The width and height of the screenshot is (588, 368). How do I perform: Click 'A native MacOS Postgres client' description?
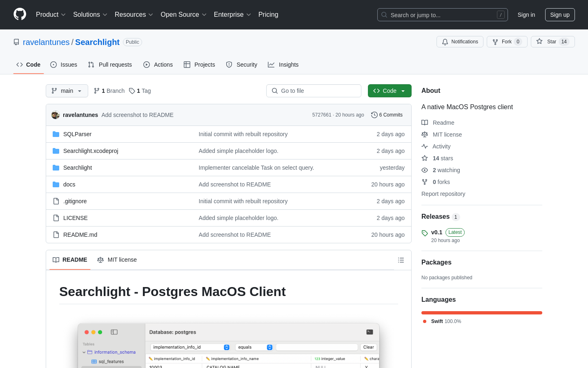(x=467, y=107)
